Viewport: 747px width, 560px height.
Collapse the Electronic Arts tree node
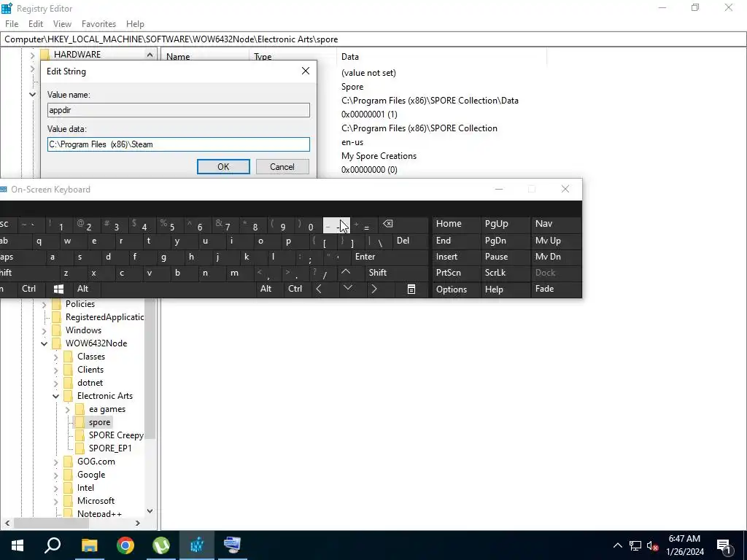click(x=55, y=396)
